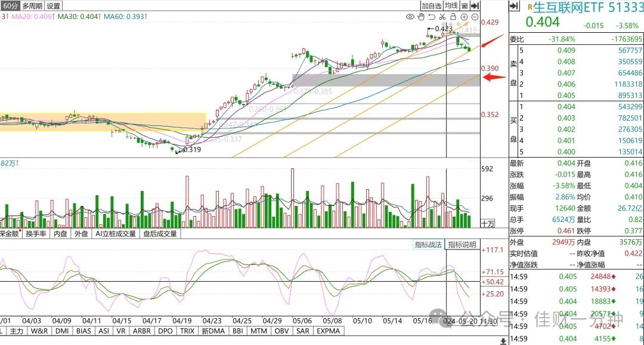Select the scissors cut tool
The width and height of the screenshot is (644, 345).
pyautogui.click(x=442, y=17)
